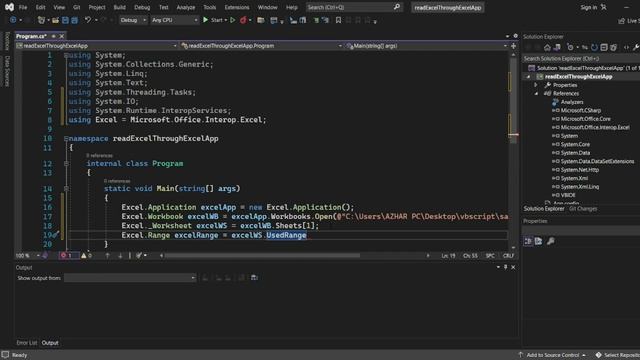Switch to the Git Changes tab
This screenshot has height=360, width=640.
(x=583, y=209)
